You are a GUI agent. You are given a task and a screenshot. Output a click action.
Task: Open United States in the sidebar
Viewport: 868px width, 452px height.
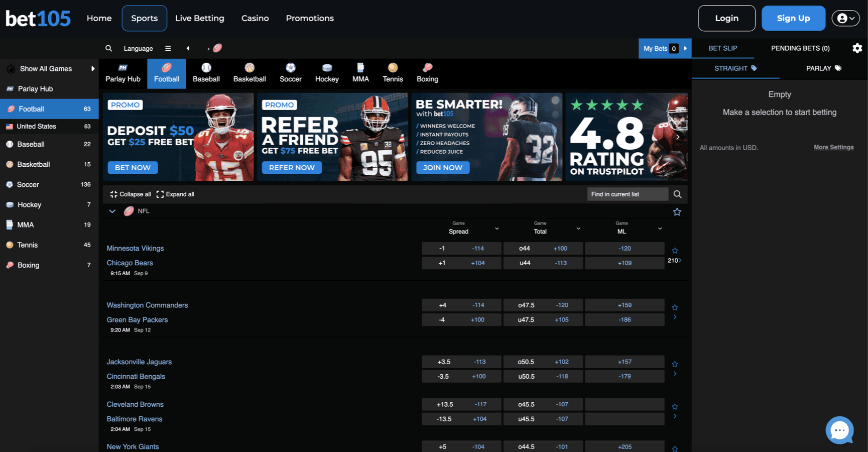tap(49, 126)
